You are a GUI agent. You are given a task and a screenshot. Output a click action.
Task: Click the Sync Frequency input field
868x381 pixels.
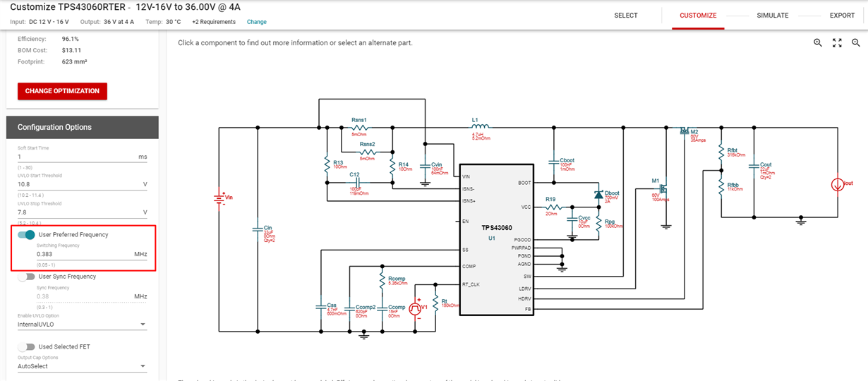click(x=92, y=296)
